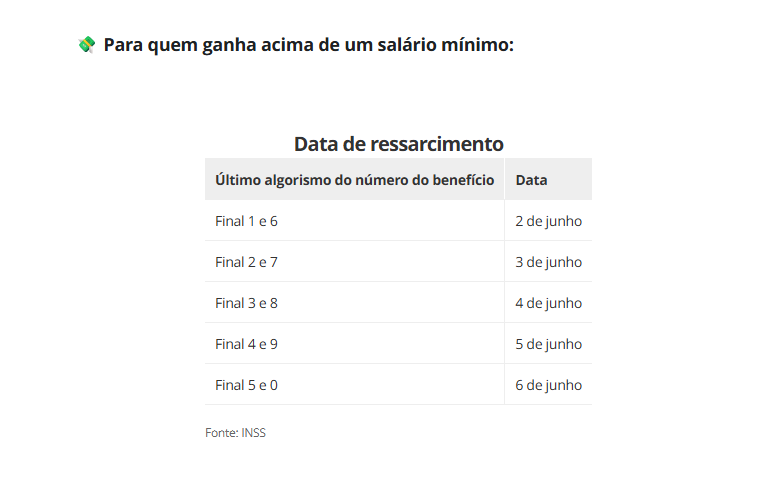773x502 pixels.
Task: Click the '2 de junho' date cell
Action: pos(548,221)
